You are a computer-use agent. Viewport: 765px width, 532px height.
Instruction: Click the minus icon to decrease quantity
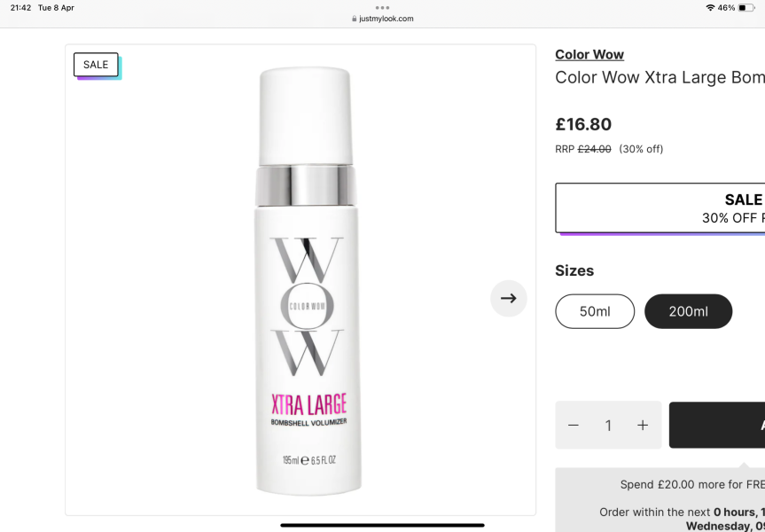coord(574,425)
